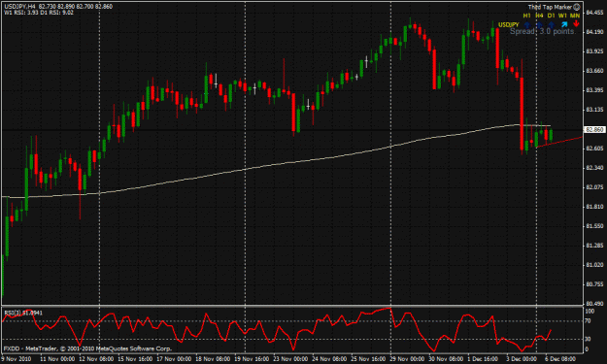607x364 pixels.
Task: Click the MN red down arrow
Action: point(576,23)
